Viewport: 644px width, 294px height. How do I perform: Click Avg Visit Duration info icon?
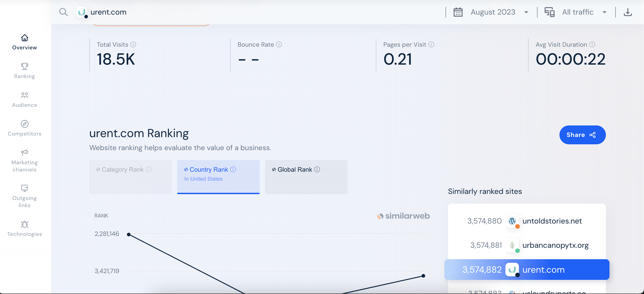[592, 44]
